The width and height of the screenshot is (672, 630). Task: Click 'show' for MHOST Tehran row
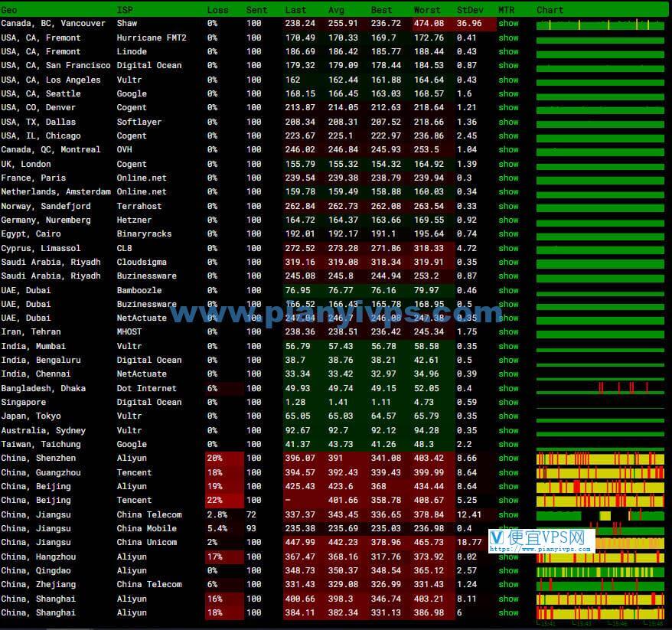[x=508, y=331]
